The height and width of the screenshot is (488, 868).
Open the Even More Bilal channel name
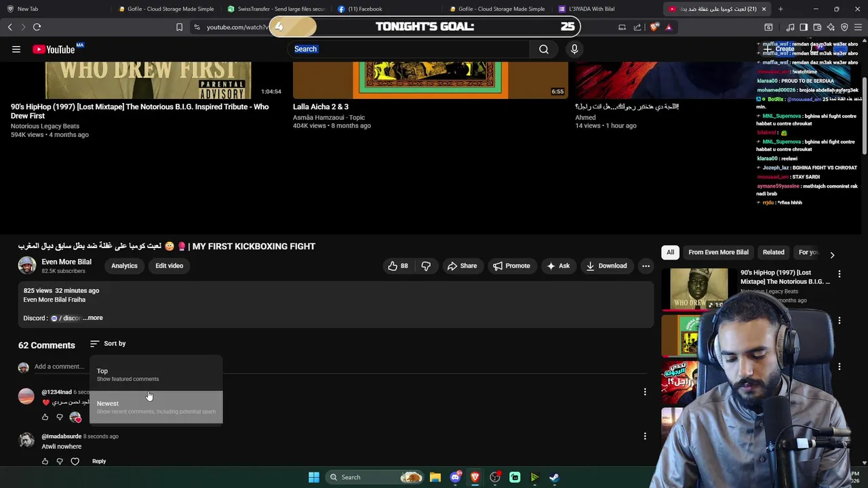[66, 262]
